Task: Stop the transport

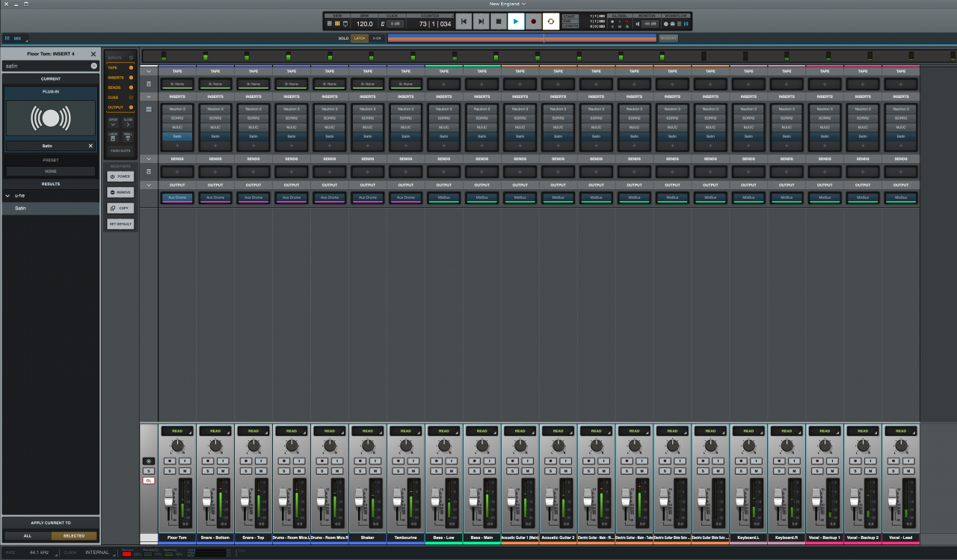Action: click(499, 22)
